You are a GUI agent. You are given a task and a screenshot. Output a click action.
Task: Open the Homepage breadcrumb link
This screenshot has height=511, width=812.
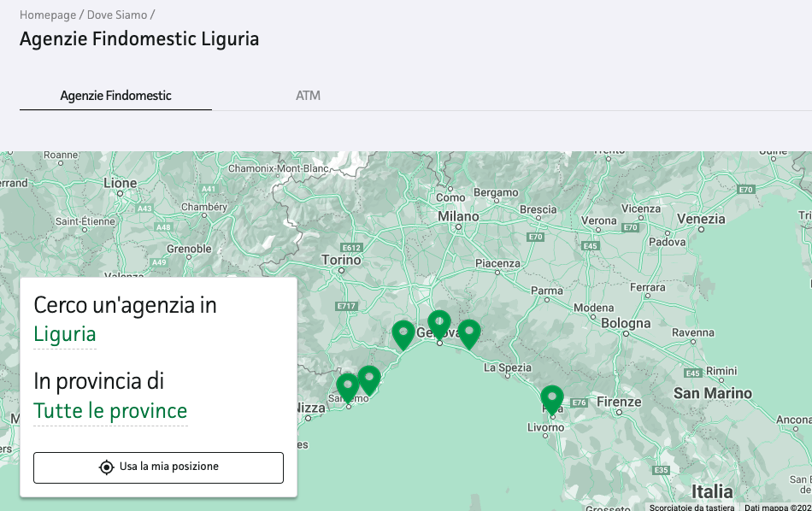tap(47, 15)
